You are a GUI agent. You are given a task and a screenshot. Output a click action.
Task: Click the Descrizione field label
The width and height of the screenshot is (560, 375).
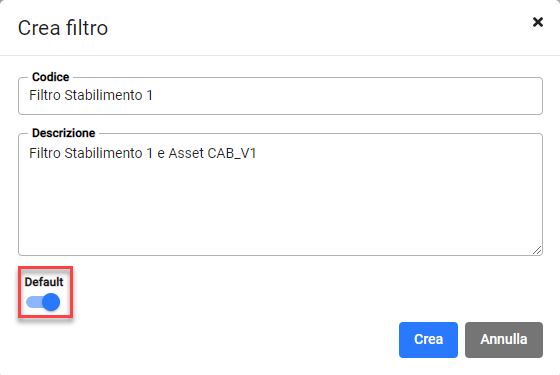(63, 133)
